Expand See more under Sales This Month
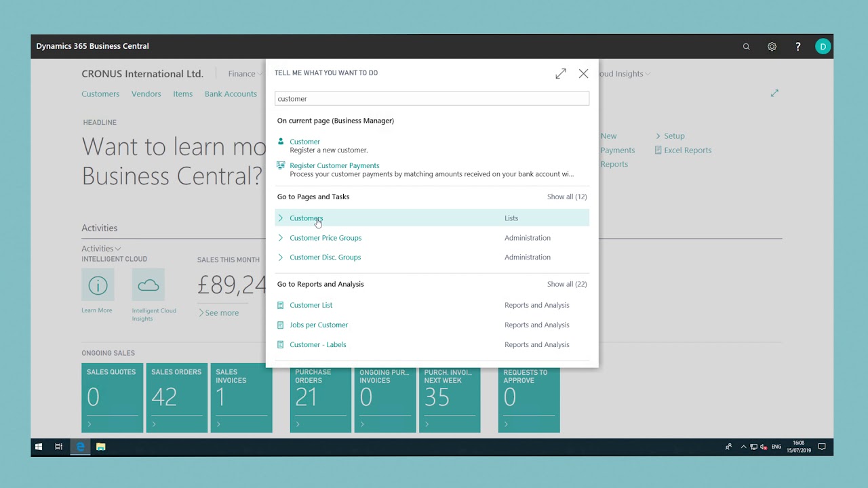Image resolution: width=868 pixels, height=488 pixels. [218, 313]
